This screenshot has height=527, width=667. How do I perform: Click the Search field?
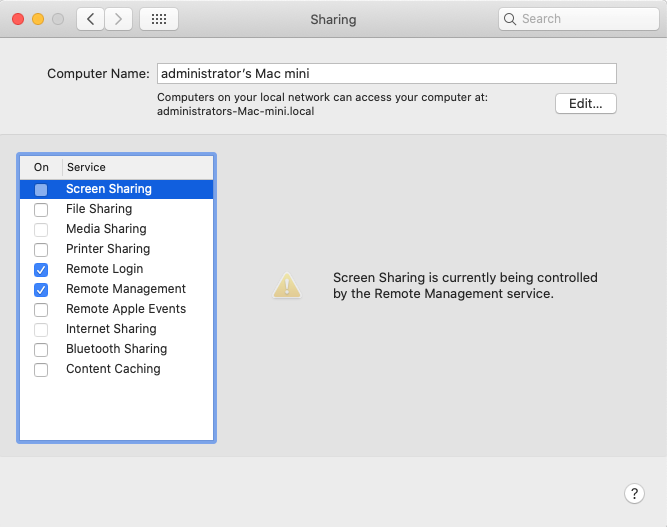[x=579, y=19]
